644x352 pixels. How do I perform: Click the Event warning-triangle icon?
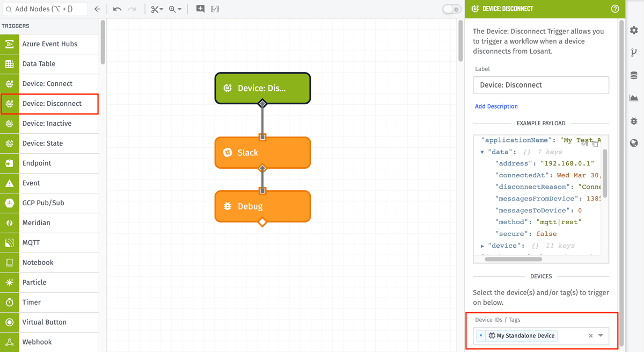coord(10,183)
